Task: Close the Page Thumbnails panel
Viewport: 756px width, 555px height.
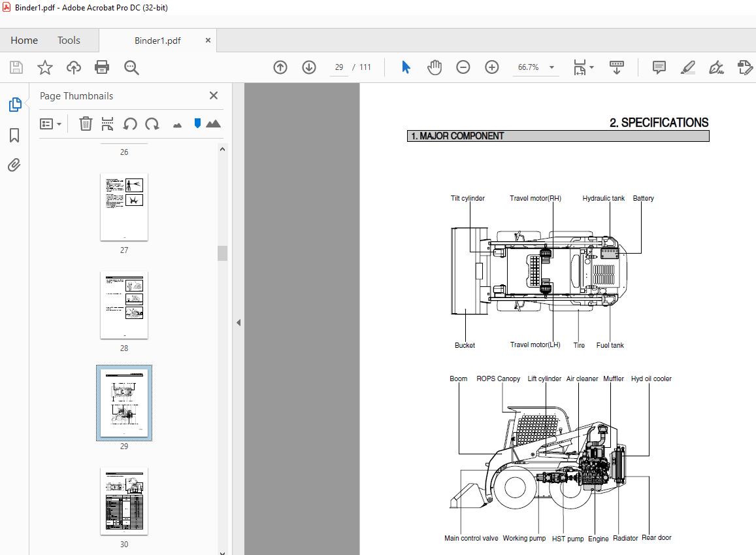Action: (x=213, y=95)
